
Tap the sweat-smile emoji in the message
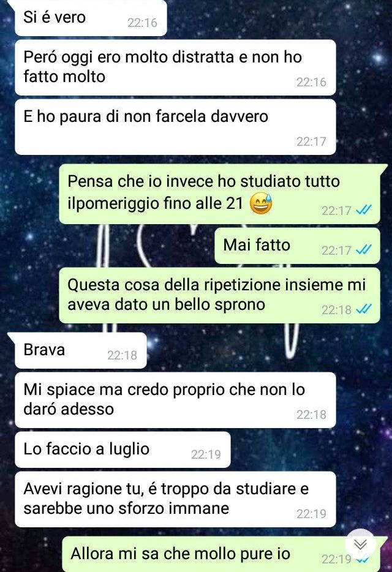click(260, 203)
